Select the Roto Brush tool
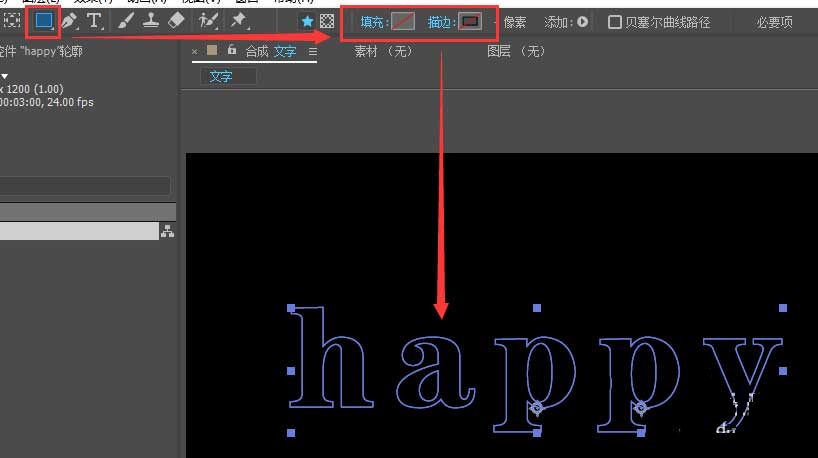 coord(208,21)
